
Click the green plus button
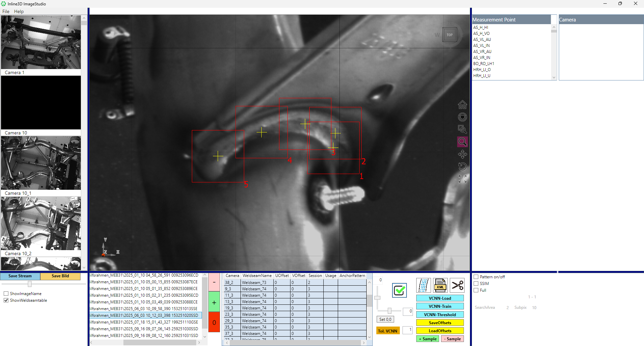pyautogui.click(x=214, y=302)
